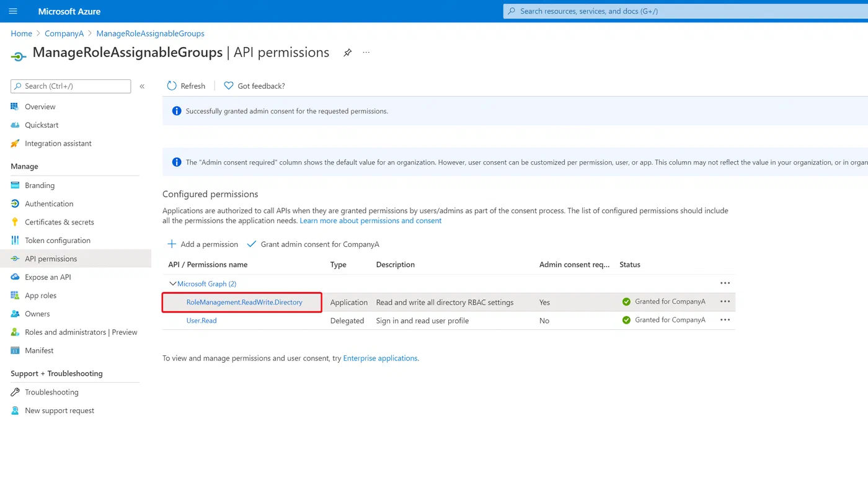This screenshot has height=480, width=868.
Task: Click the Roles and administrators icon
Action: coord(15,332)
